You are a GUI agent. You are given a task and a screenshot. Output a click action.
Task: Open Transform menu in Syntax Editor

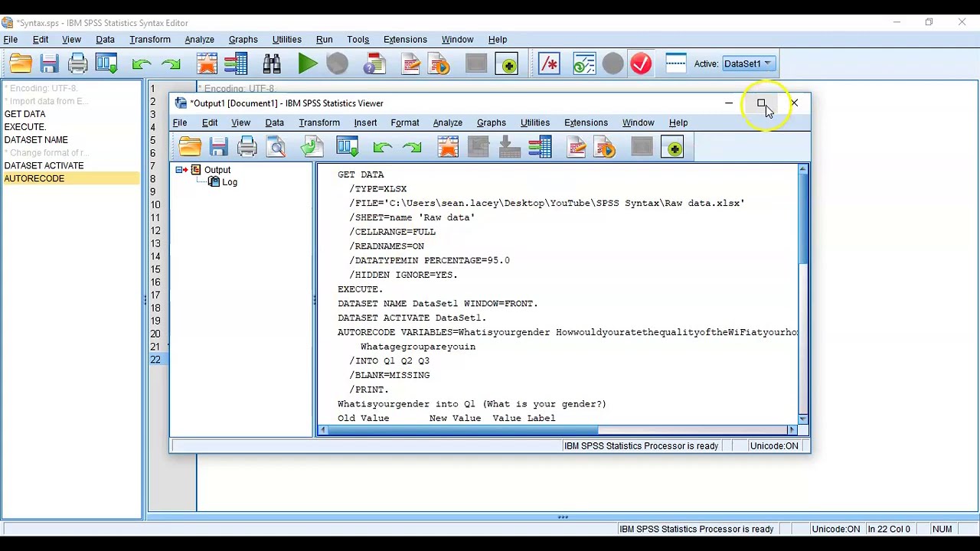click(x=150, y=40)
